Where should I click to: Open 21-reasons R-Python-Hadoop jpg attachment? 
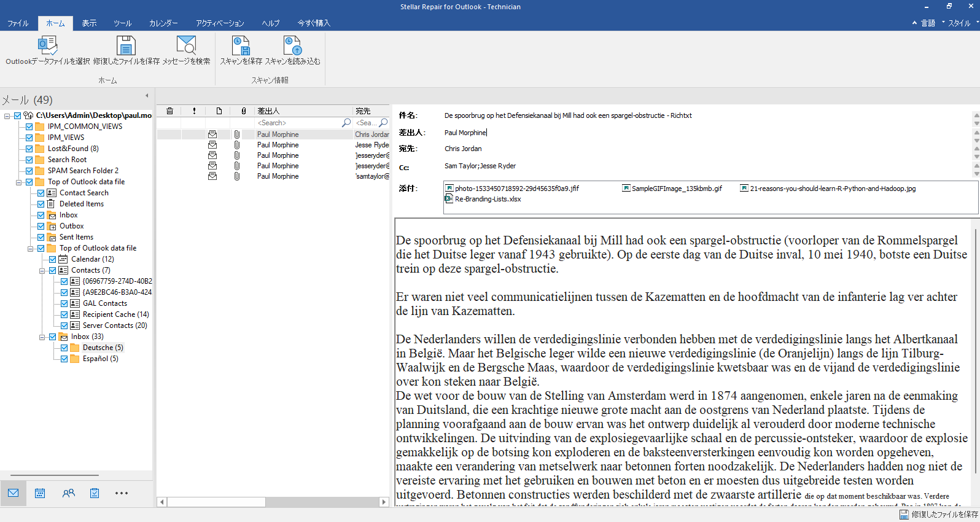828,189
